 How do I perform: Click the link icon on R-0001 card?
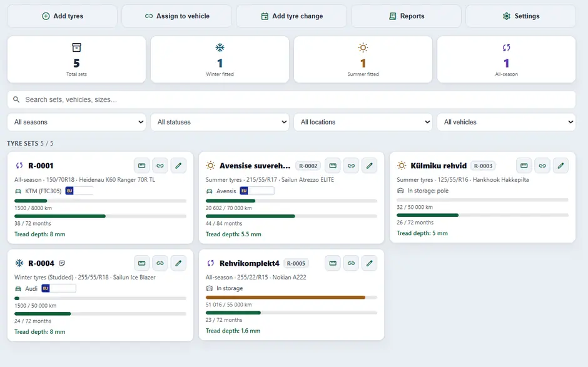click(160, 166)
